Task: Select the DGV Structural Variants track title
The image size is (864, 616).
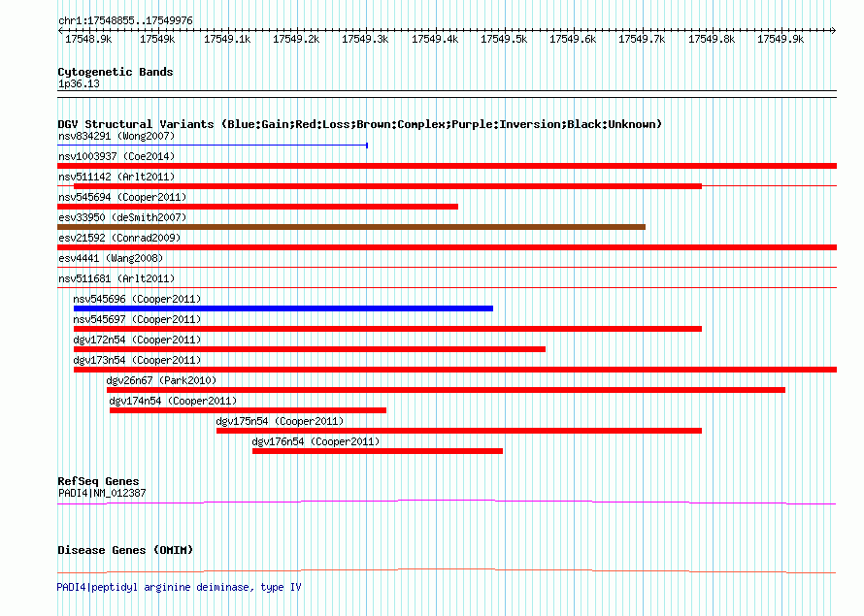Action: (359, 124)
